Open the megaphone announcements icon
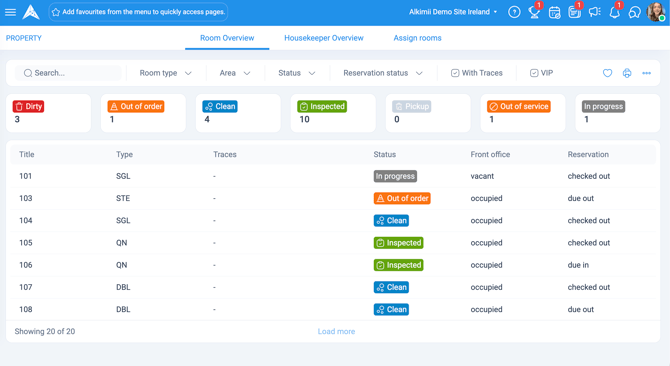 click(594, 12)
